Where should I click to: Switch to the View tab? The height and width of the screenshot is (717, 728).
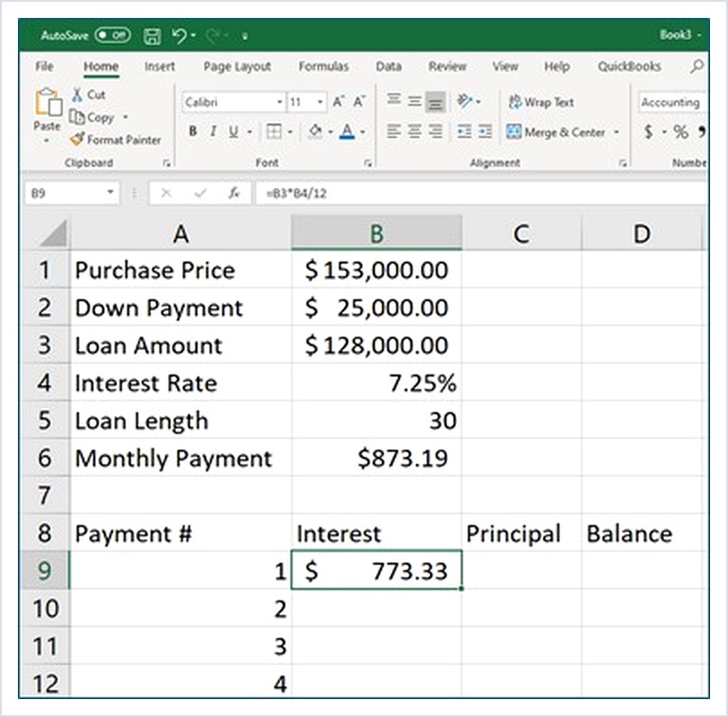[x=505, y=66]
